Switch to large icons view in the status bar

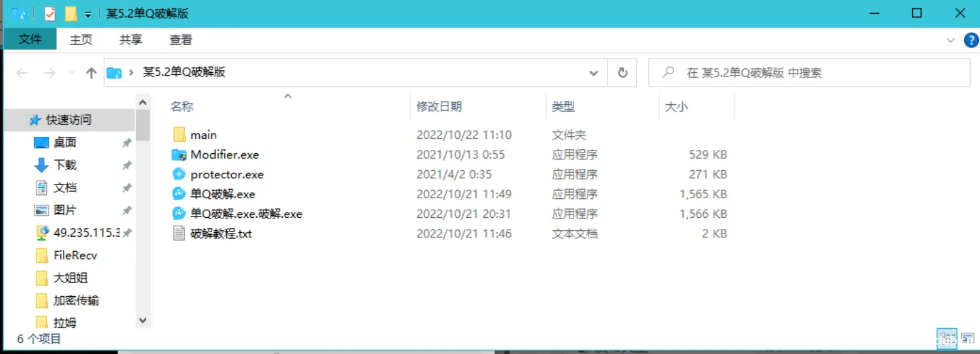point(968,338)
